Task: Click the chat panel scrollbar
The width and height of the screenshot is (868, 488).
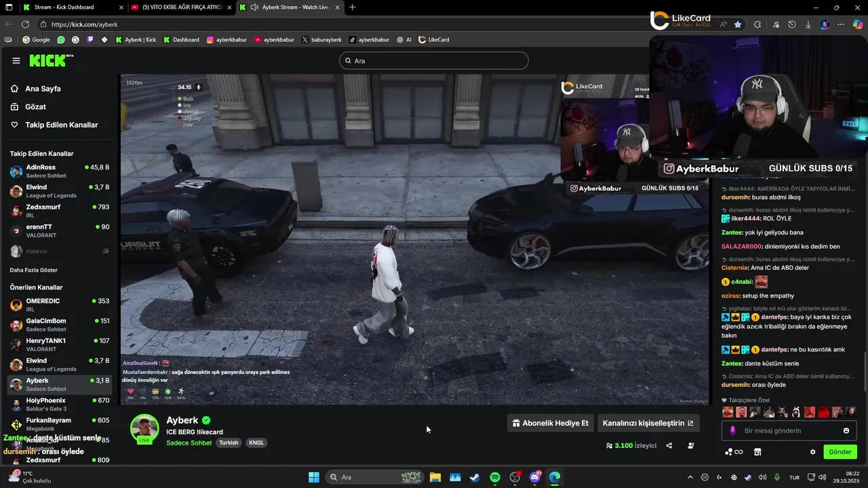Action: tap(865, 371)
